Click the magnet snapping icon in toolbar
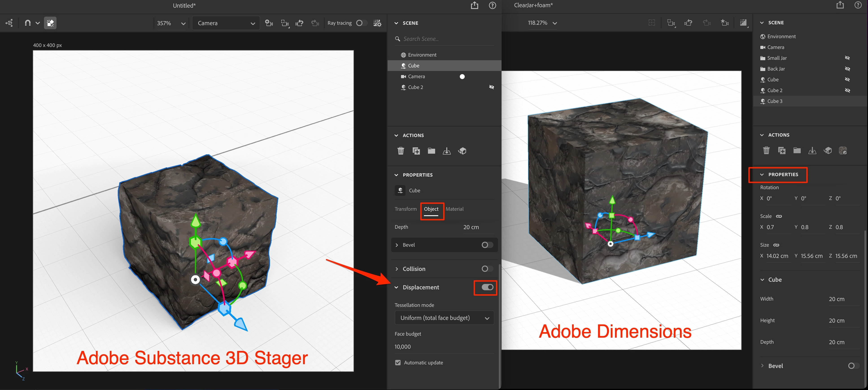 tap(28, 23)
